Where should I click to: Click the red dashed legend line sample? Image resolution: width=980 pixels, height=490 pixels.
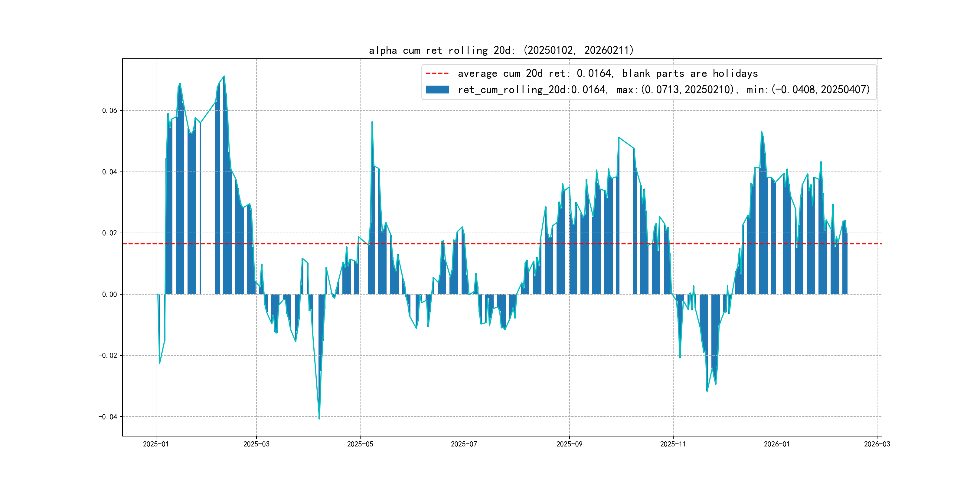[x=437, y=73]
